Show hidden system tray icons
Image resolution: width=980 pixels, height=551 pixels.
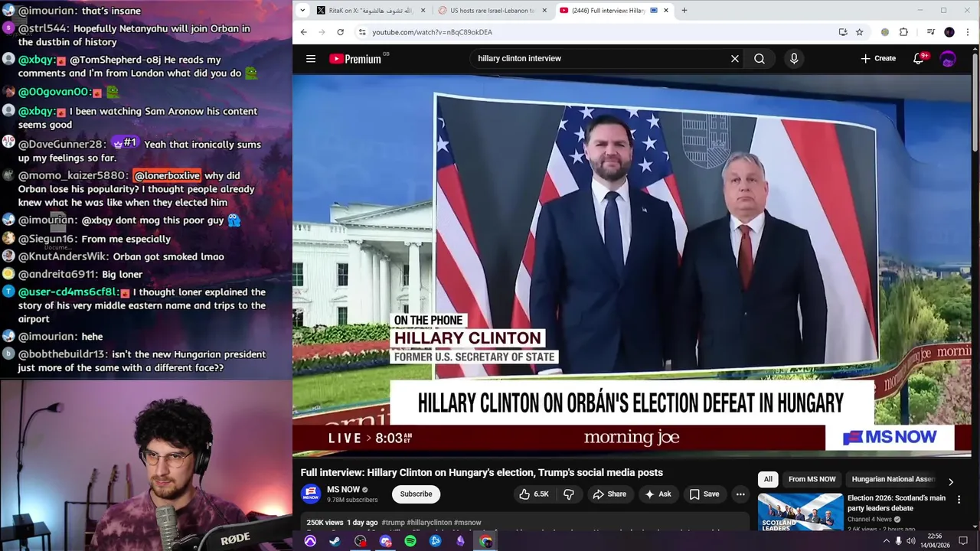pyautogui.click(x=886, y=541)
